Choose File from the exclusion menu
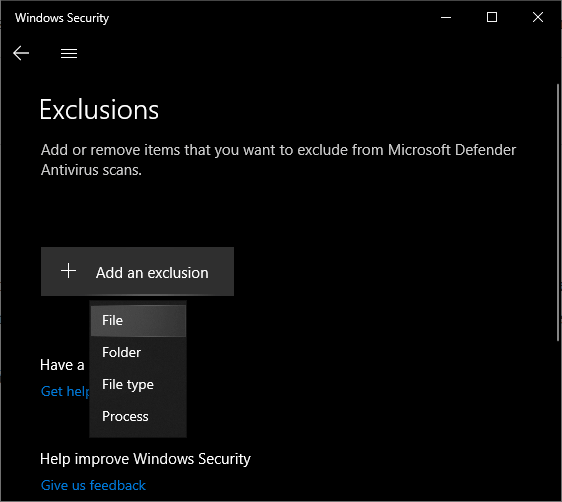The image size is (562, 502). tap(138, 321)
